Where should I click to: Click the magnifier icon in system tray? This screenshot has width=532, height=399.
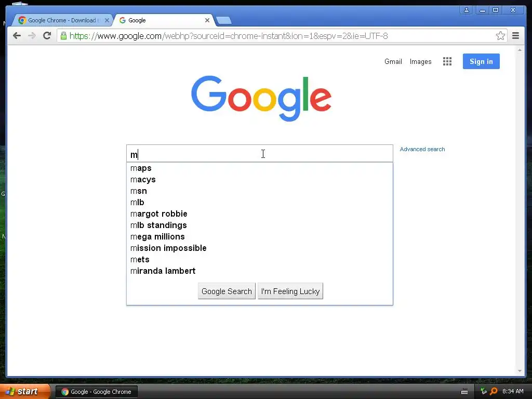[x=494, y=392]
